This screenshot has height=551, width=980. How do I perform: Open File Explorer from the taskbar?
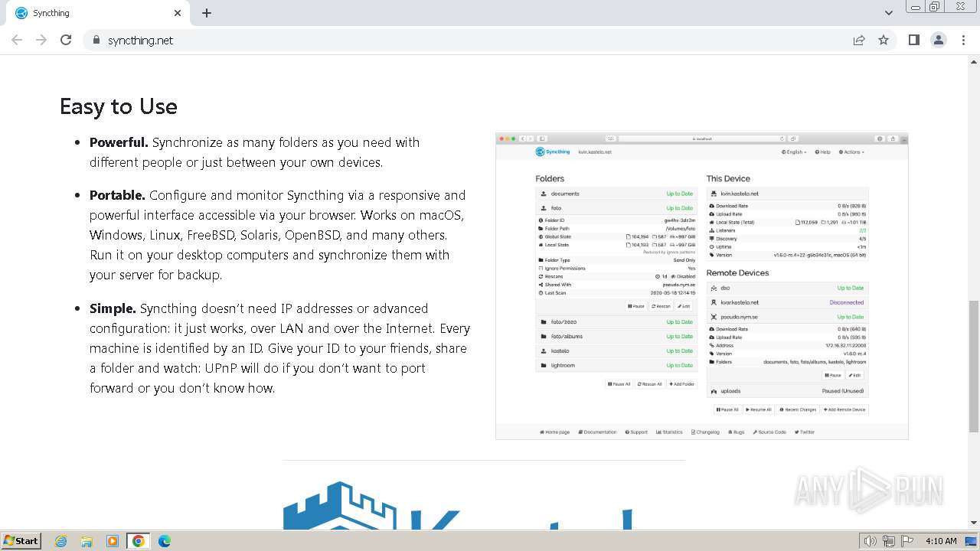87,541
